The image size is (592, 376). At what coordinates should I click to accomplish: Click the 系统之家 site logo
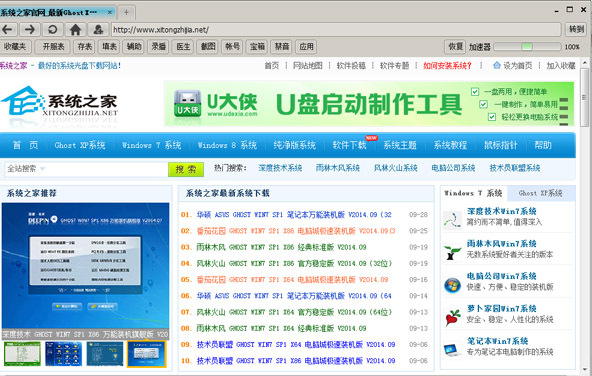pyautogui.click(x=60, y=102)
